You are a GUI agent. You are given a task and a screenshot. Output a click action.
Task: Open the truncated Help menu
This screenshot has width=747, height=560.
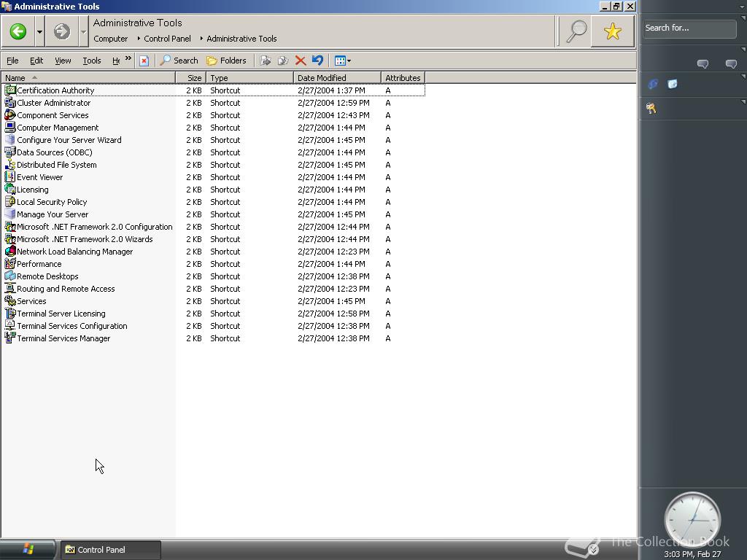click(x=116, y=61)
